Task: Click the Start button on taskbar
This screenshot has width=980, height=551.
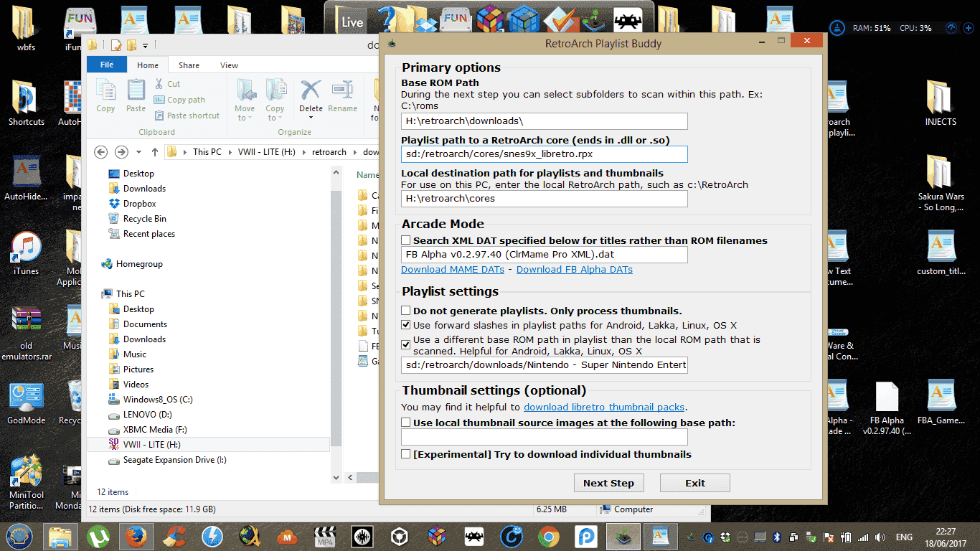Action: point(19,536)
